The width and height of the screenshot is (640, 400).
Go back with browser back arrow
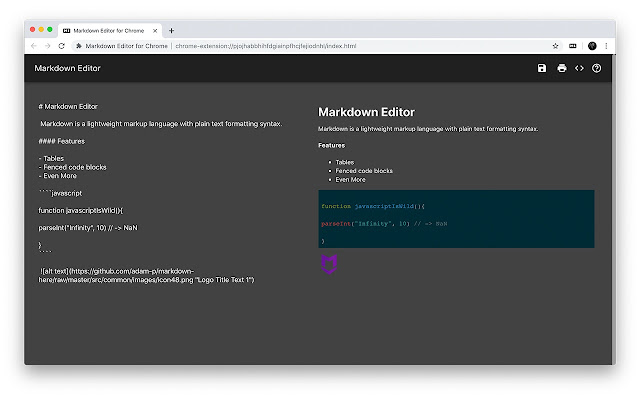(x=34, y=46)
